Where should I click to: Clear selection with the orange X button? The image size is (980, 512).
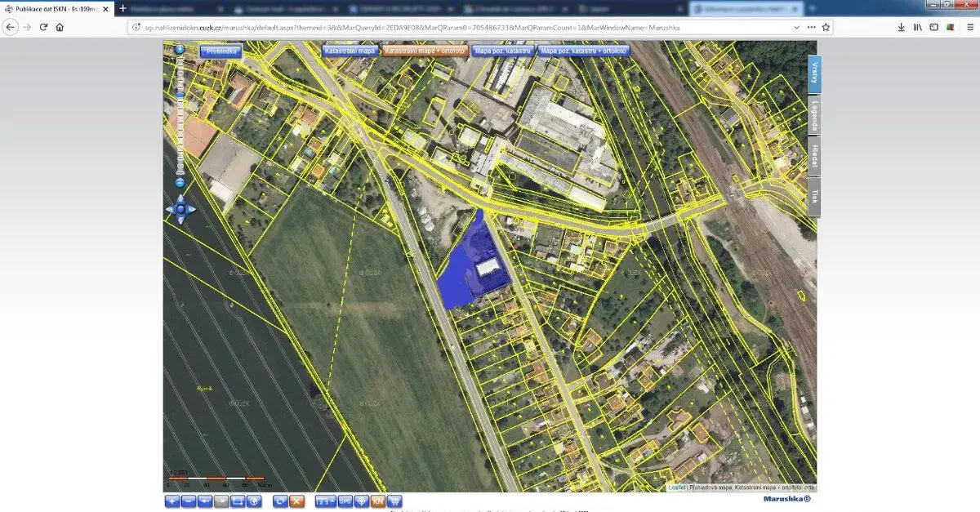point(296,501)
